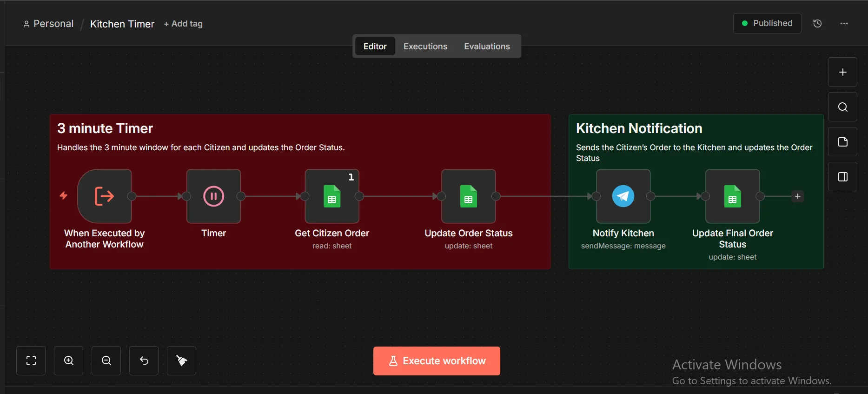
Task: Click the trigger lightning bolt icon
Action: point(64,196)
